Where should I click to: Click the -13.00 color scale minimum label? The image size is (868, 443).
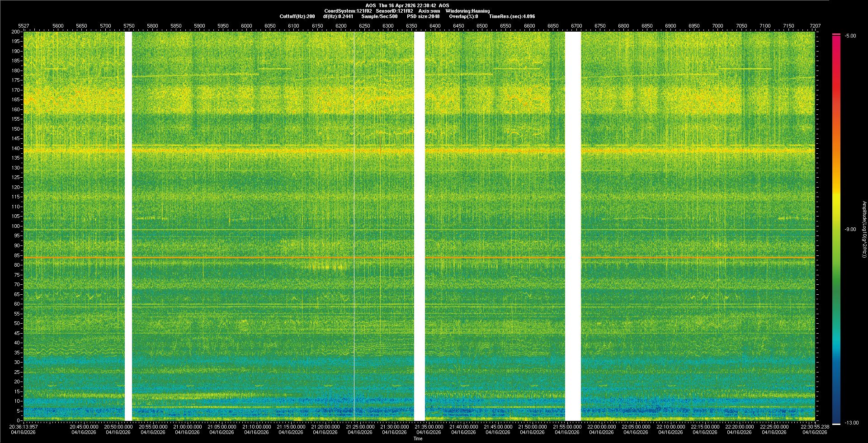(852, 423)
